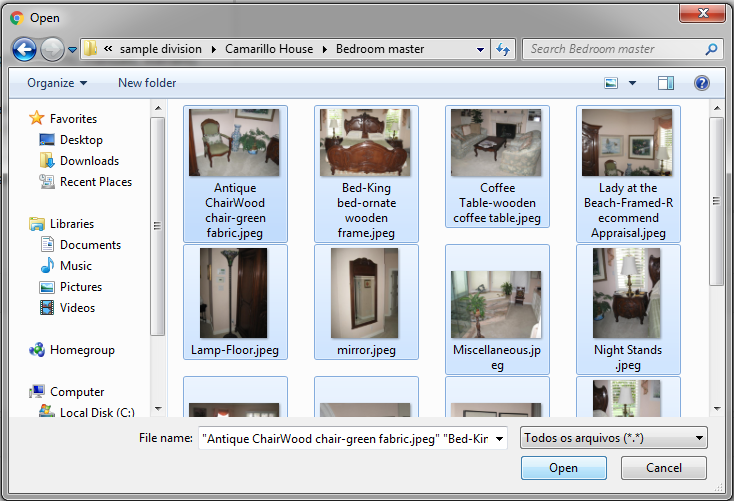Open the File name dropdown arrow
734x501 pixels.
[x=499, y=439]
